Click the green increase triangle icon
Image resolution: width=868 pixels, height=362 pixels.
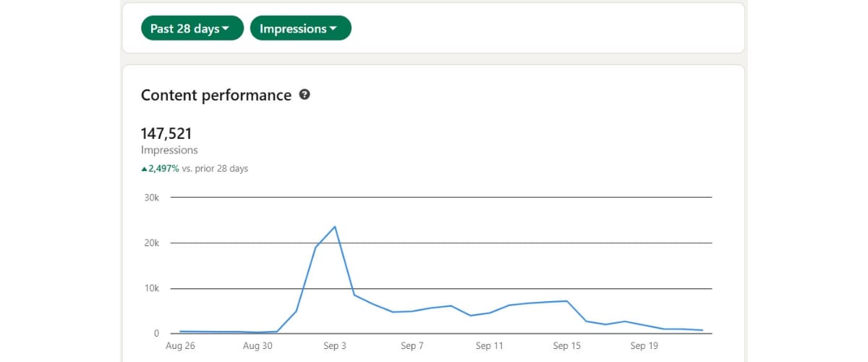144,169
